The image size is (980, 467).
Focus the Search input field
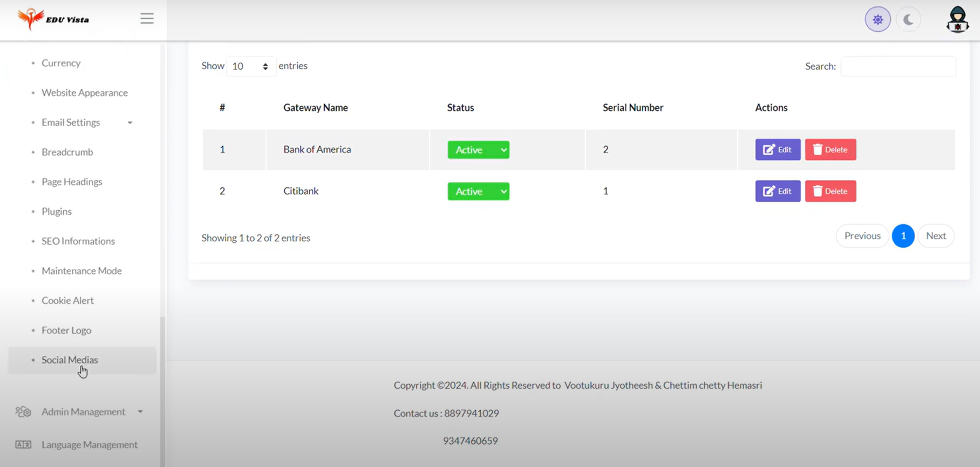(x=898, y=66)
